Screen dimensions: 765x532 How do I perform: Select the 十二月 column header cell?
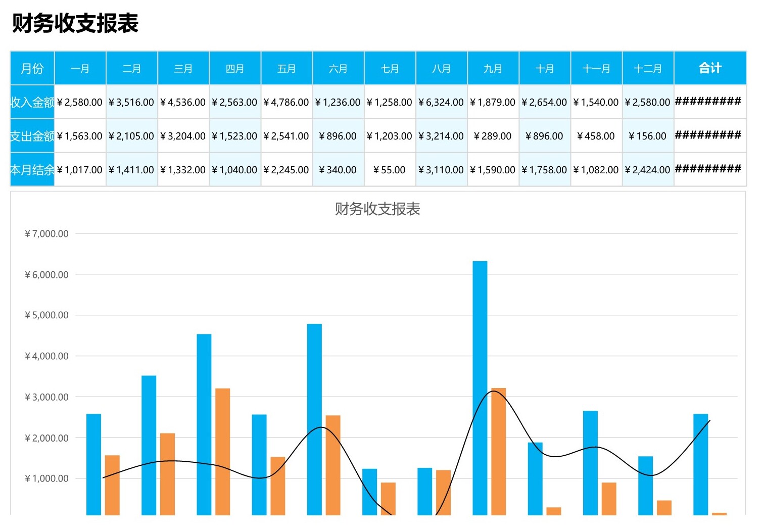[648, 68]
